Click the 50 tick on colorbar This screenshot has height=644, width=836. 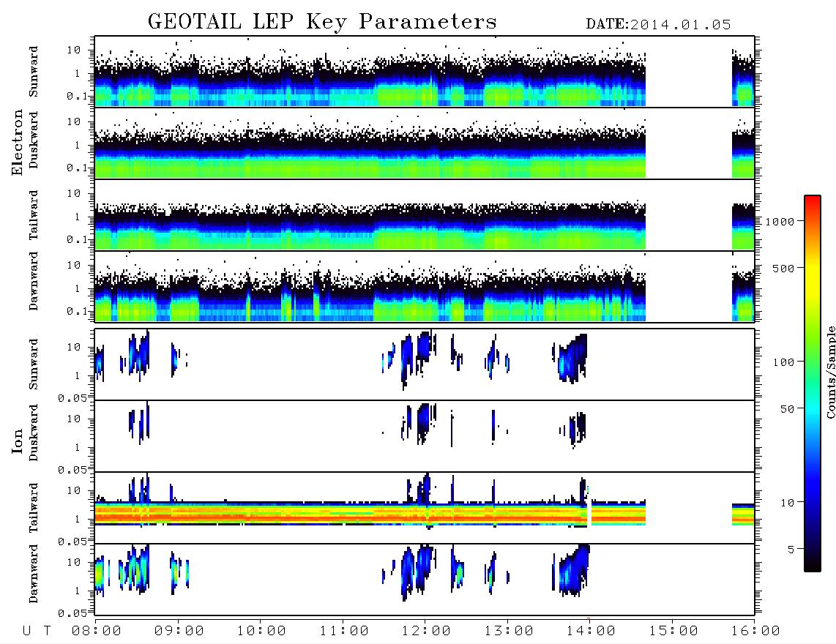pyautogui.click(x=787, y=409)
